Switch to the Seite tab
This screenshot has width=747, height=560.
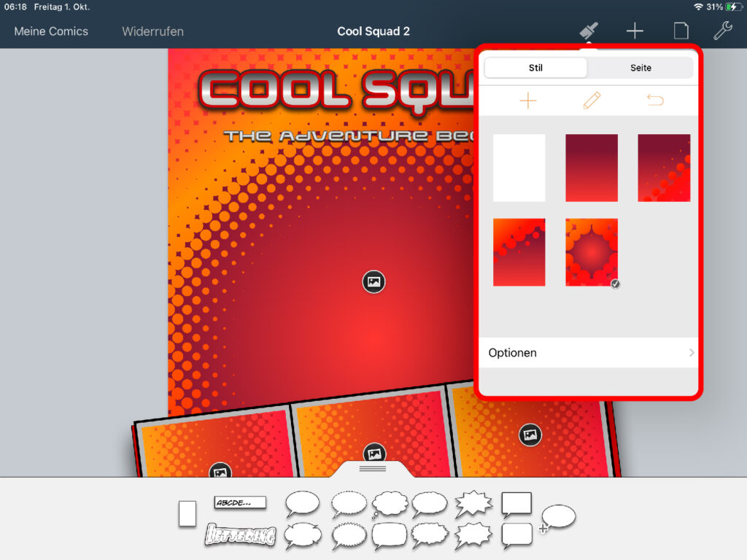pos(640,68)
